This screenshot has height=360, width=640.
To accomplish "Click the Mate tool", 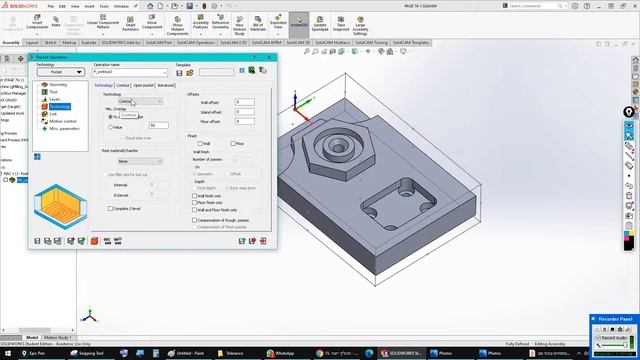I will [x=56, y=21].
